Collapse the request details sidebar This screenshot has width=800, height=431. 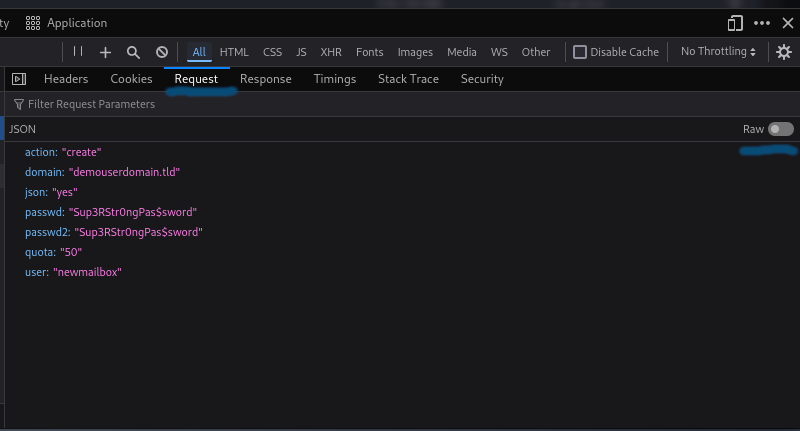pyautogui.click(x=19, y=79)
